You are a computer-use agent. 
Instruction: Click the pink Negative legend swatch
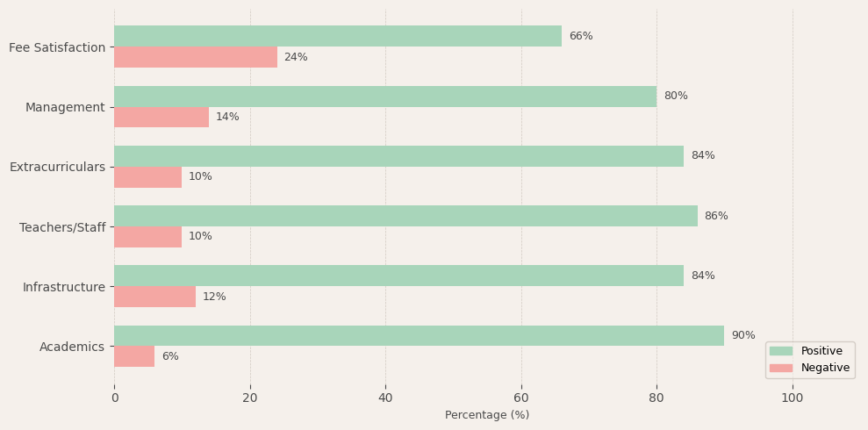(780, 369)
